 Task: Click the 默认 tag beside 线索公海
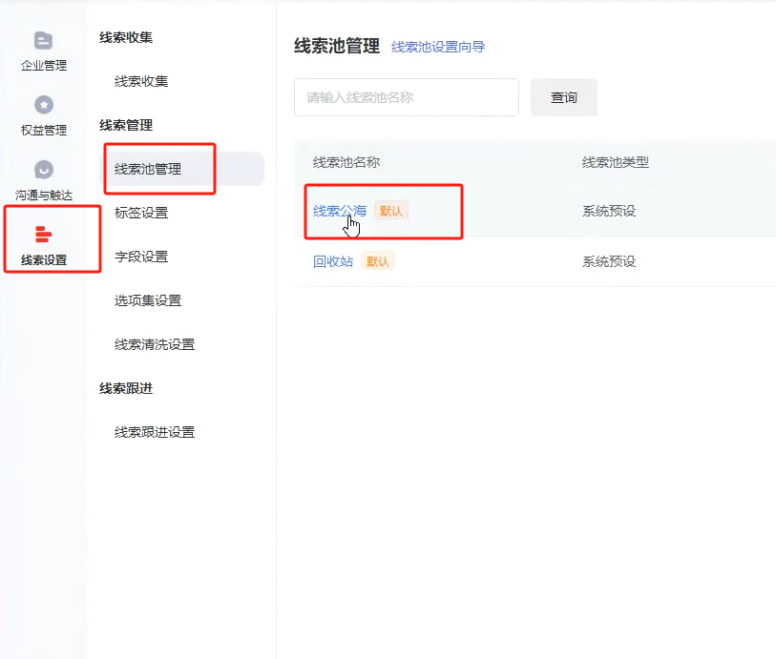[393, 211]
